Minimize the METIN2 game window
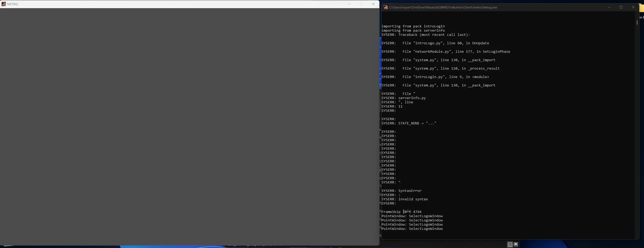 pyautogui.click(x=349, y=4)
